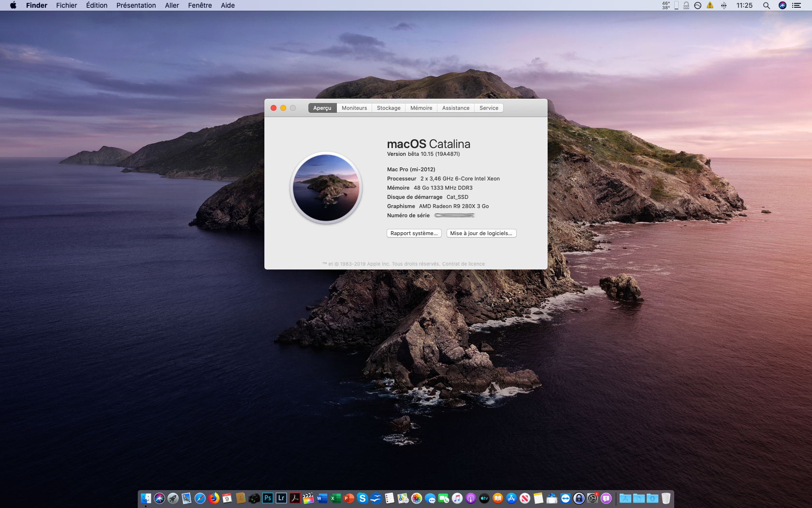Open Launchpad rocket icon in dock
Image resolution: width=812 pixels, height=508 pixels.
pyautogui.click(x=173, y=498)
